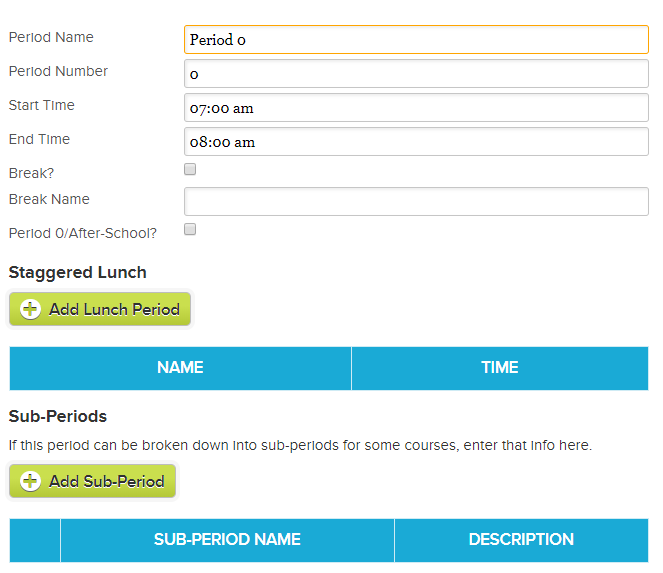Viewport: 663px width, 573px height.
Task: Select the End Time field
Action: tap(416, 141)
